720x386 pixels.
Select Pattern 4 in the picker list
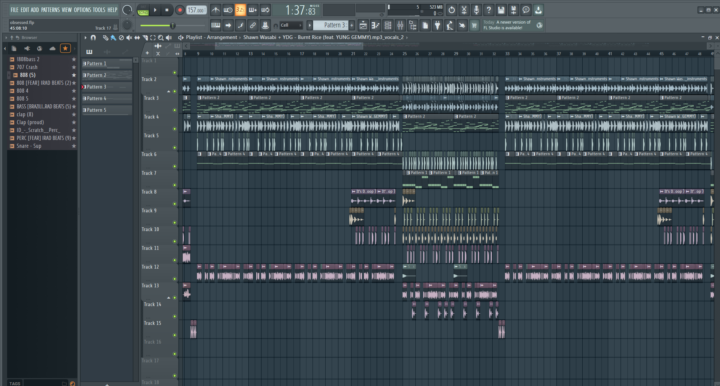(x=107, y=98)
